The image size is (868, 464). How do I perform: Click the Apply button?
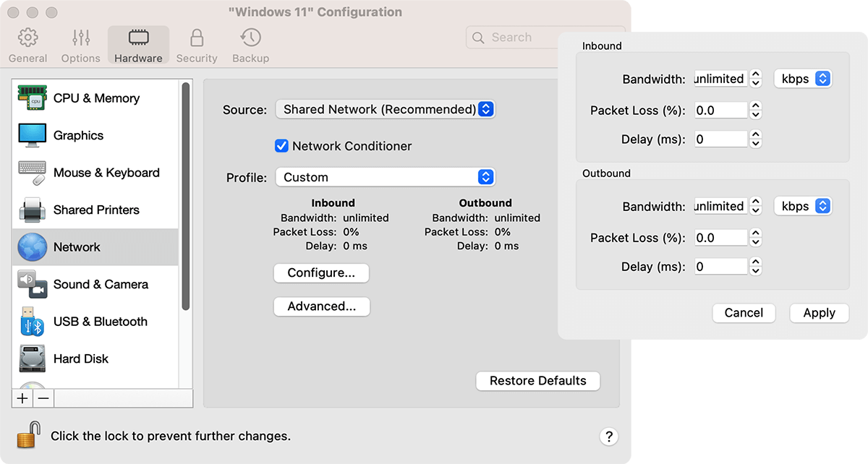point(819,313)
